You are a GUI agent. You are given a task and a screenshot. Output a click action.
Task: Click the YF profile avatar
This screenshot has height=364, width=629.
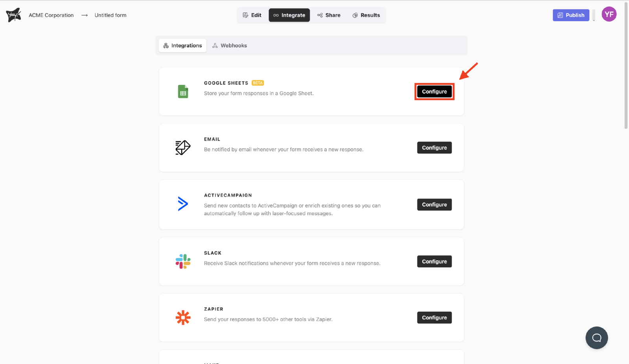coord(609,14)
